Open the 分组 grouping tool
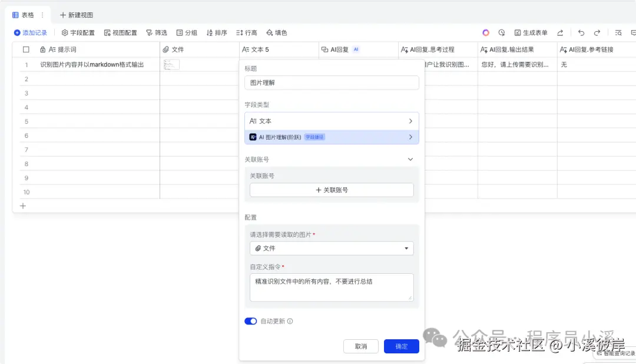The image size is (636, 364). pyautogui.click(x=186, y=32)
